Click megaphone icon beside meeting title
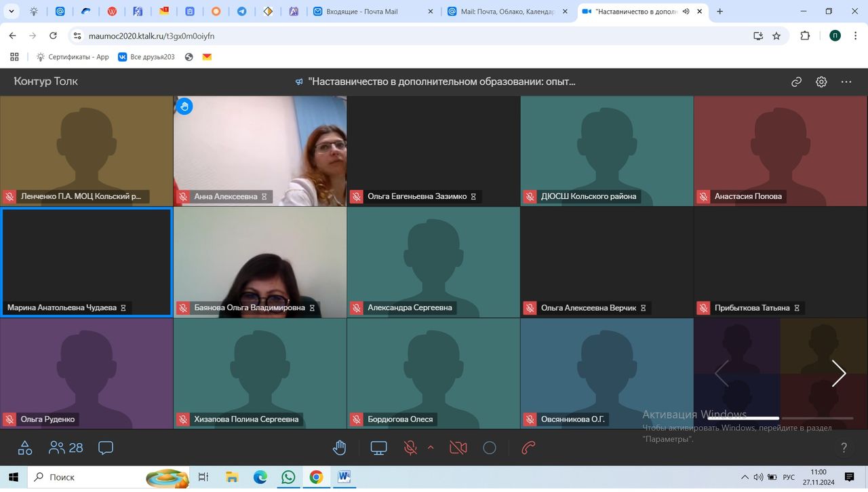Screen dimensions: 868x492 coord(299,82)
